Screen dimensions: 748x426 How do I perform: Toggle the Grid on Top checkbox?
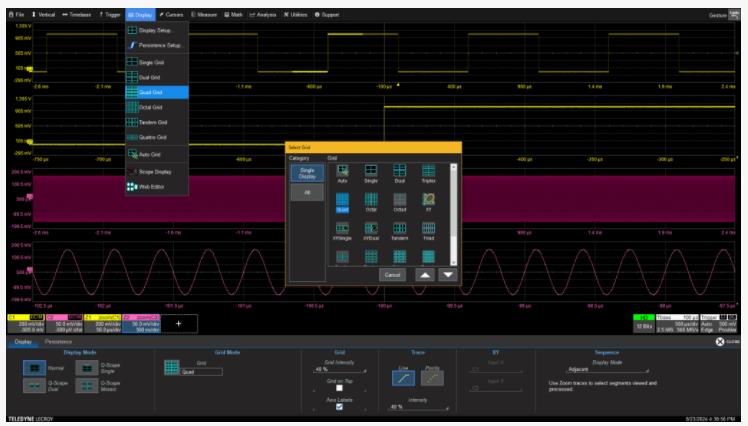[339, 387]
